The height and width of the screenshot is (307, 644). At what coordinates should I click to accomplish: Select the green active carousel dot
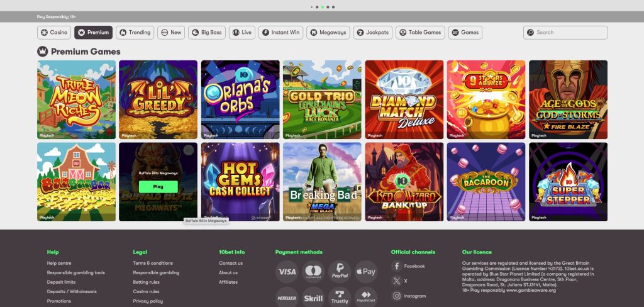(x=323, y=7)
